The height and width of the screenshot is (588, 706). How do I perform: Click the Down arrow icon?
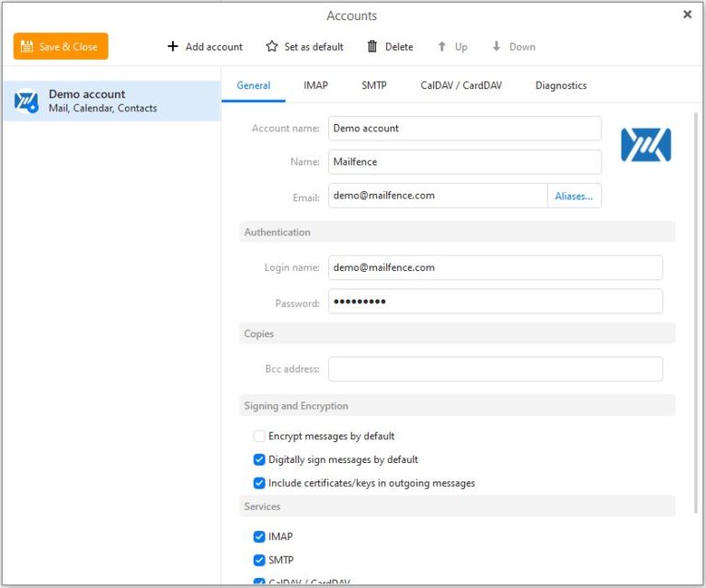coord(496,47)
